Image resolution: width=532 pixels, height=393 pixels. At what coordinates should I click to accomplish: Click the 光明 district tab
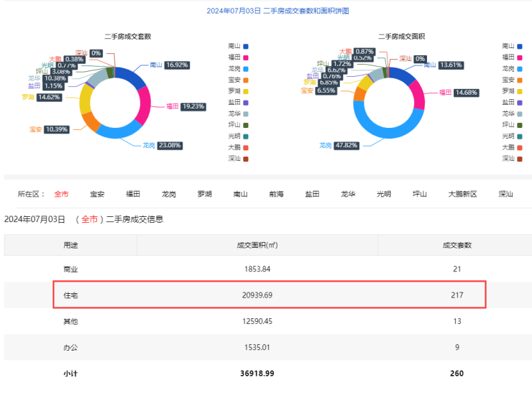[x=384, y=194]
